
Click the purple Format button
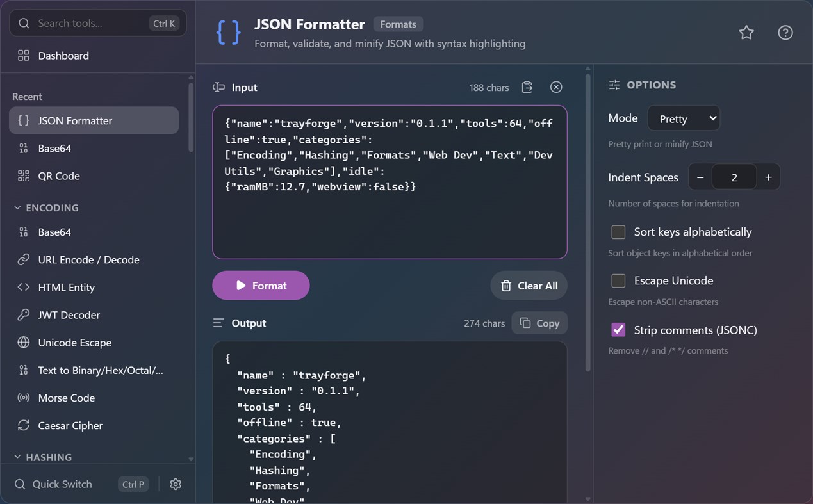[261, 286]
